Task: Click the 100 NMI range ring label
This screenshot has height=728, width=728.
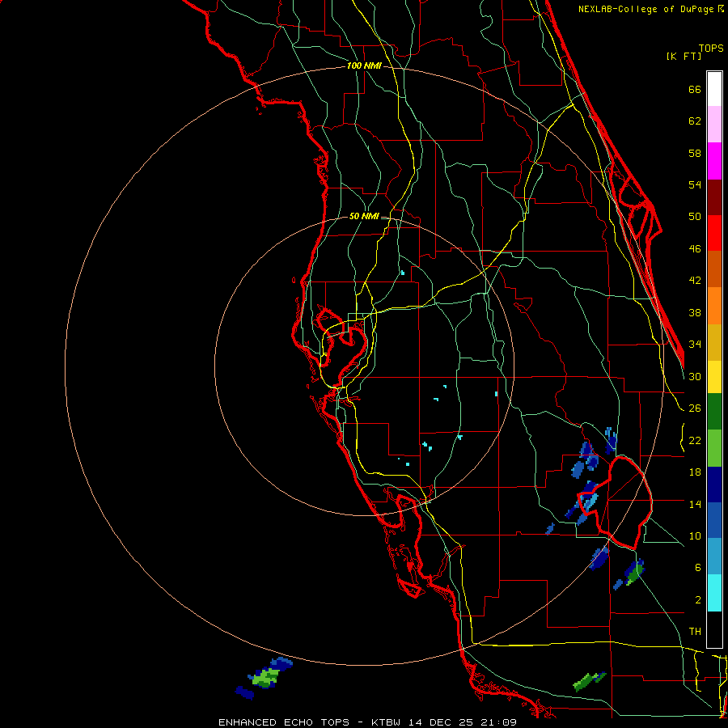Action: point(364,66)
